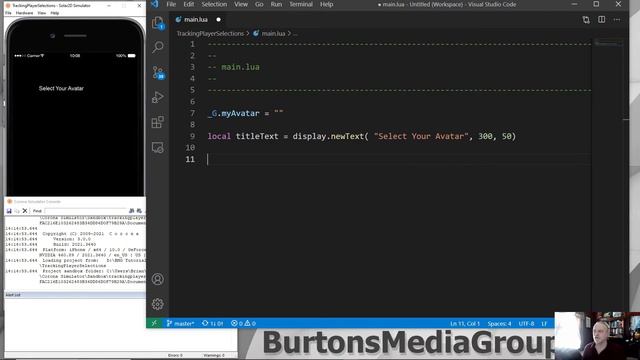Open the Extensions view
This screenshot has width=640, height=360.
[x=158, y=122]
